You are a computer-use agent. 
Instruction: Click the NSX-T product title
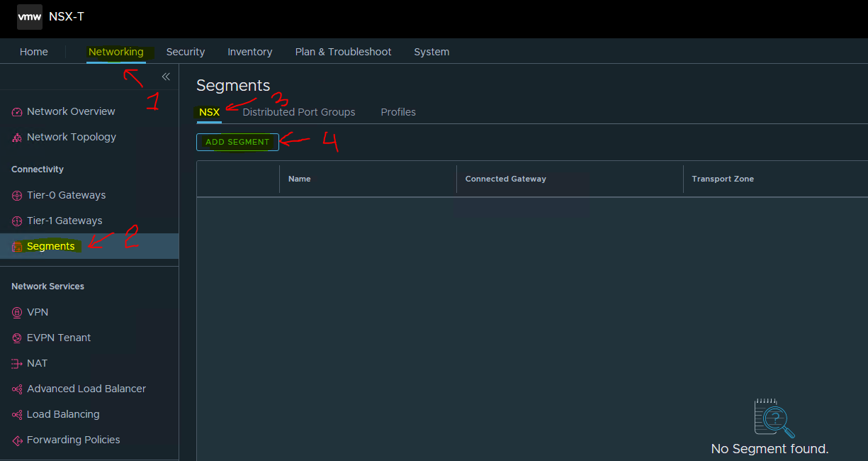click(67, 16)
